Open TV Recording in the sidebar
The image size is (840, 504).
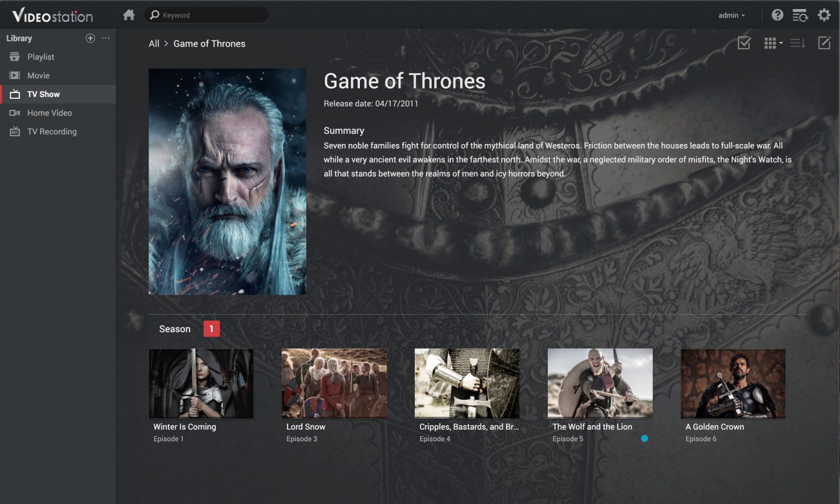click(52, 132)
